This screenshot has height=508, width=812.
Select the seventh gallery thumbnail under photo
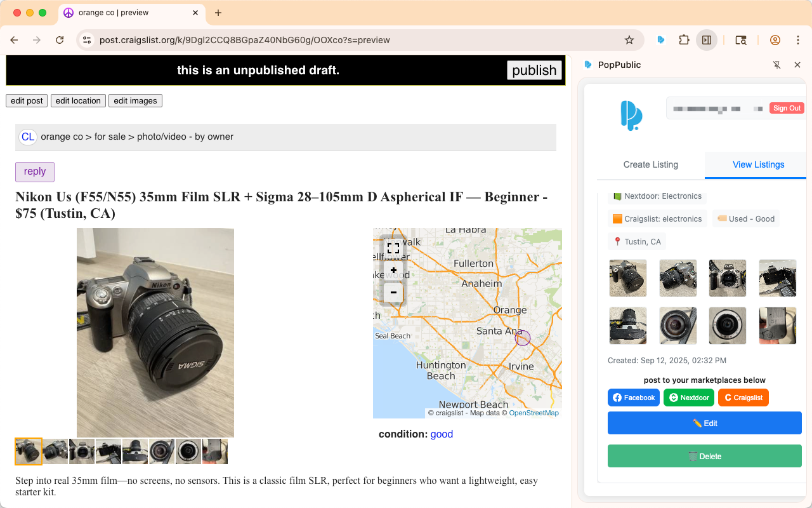click(x=188, y=451)
